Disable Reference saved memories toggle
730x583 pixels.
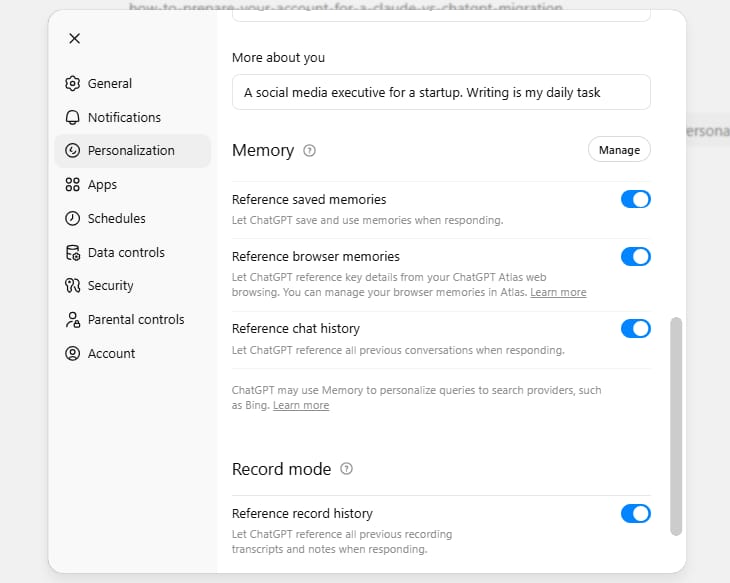[x=635, y=199]
